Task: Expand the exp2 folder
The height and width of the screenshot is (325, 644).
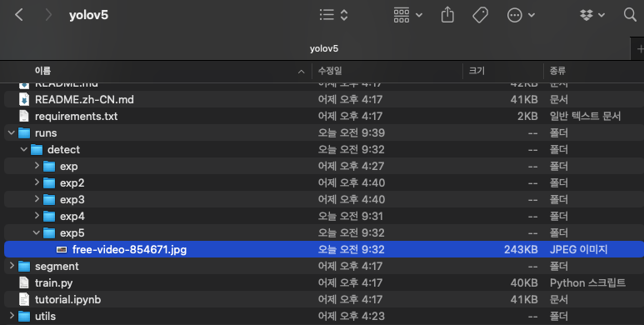Action: click(37, 182)
